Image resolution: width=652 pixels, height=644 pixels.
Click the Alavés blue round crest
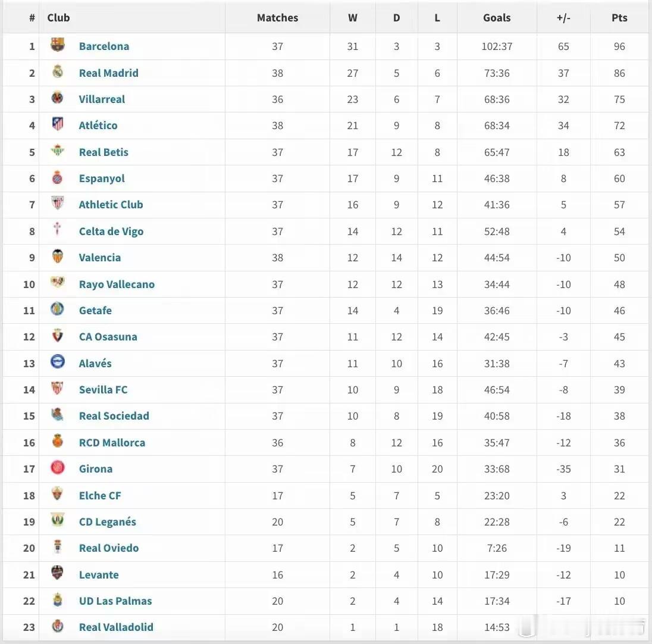[x=58, y=362]
